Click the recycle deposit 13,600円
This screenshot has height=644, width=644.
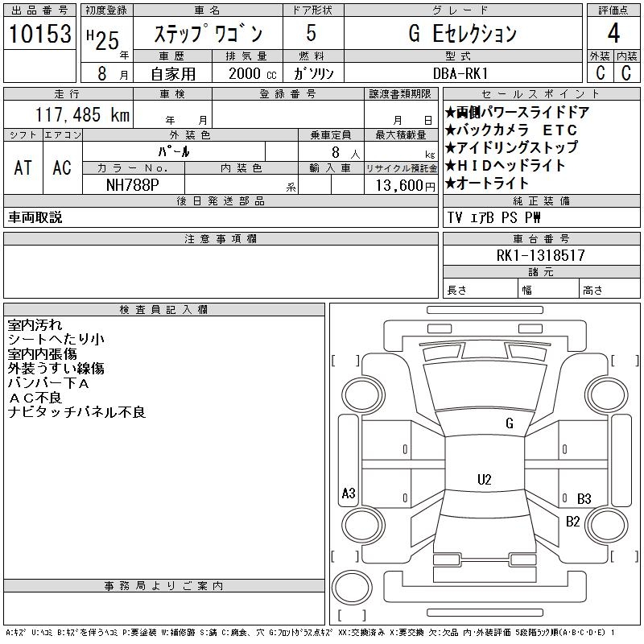(x=406, y=186)
